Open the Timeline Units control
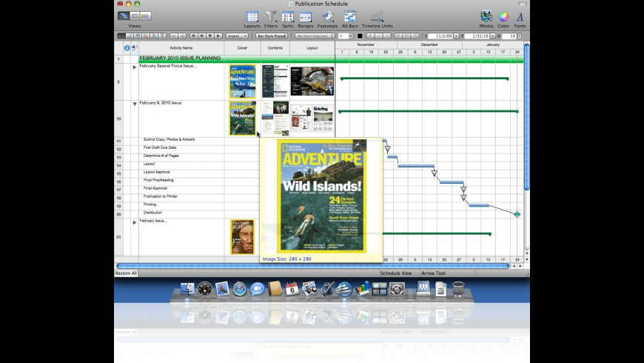 tap(377, 19)
